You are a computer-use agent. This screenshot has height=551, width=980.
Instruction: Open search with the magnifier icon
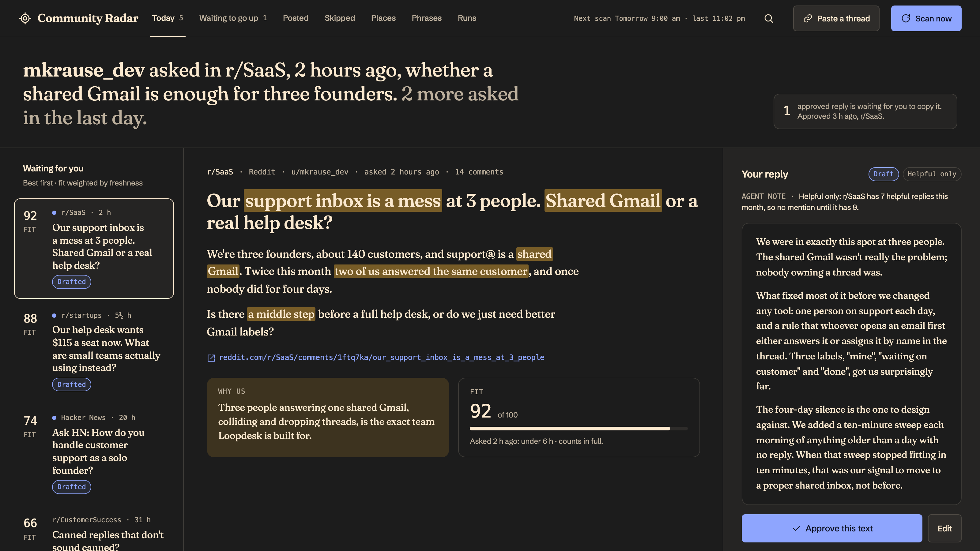tap(769, 18)
